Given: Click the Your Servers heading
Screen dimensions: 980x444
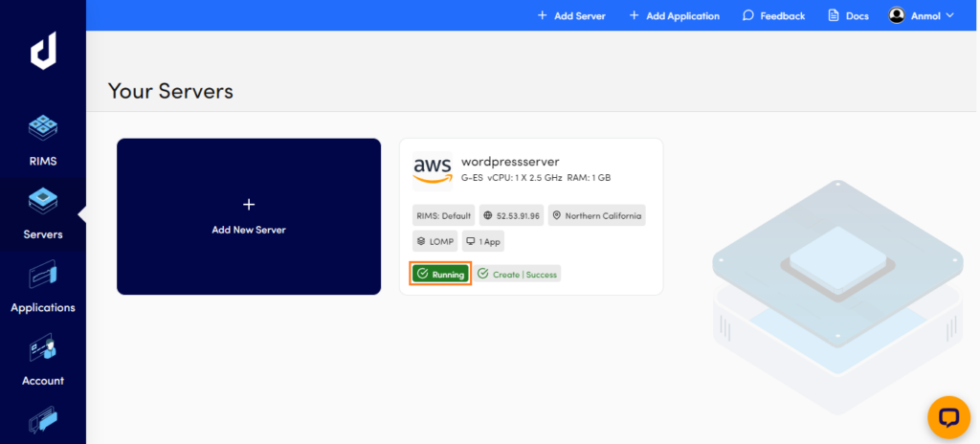Looking at the screenshot, I should point(170,91).
